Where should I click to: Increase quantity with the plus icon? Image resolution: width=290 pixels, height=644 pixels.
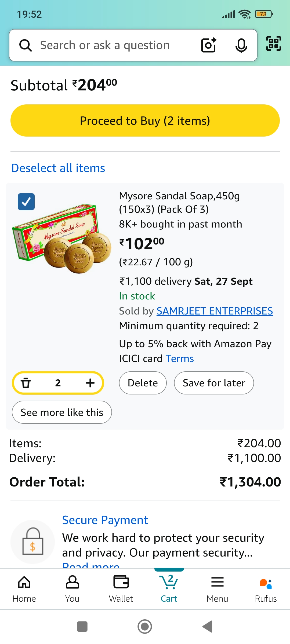(x=90, y=383)
